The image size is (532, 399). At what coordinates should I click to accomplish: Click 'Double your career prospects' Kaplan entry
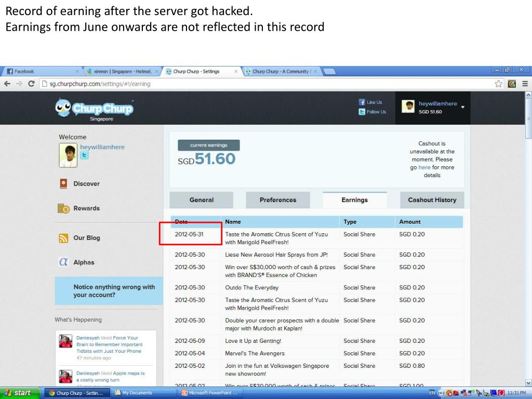[282, 324]
